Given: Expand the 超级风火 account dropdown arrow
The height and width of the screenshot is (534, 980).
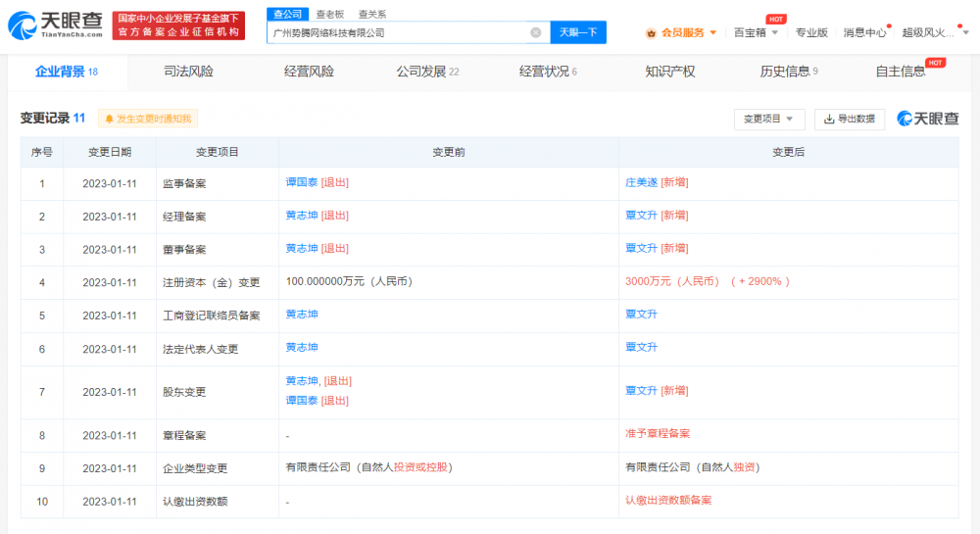Looking at the screenshot, I should (965, 32).
